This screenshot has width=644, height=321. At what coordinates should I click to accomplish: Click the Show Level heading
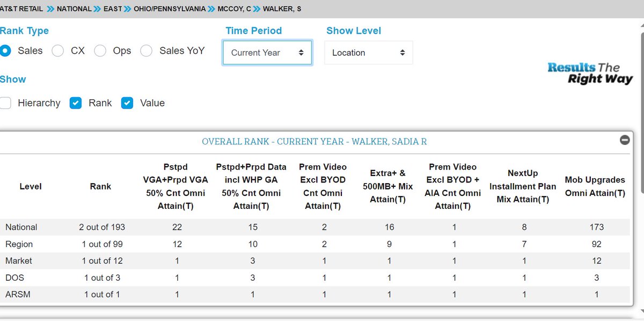click(x=354, y=31)
